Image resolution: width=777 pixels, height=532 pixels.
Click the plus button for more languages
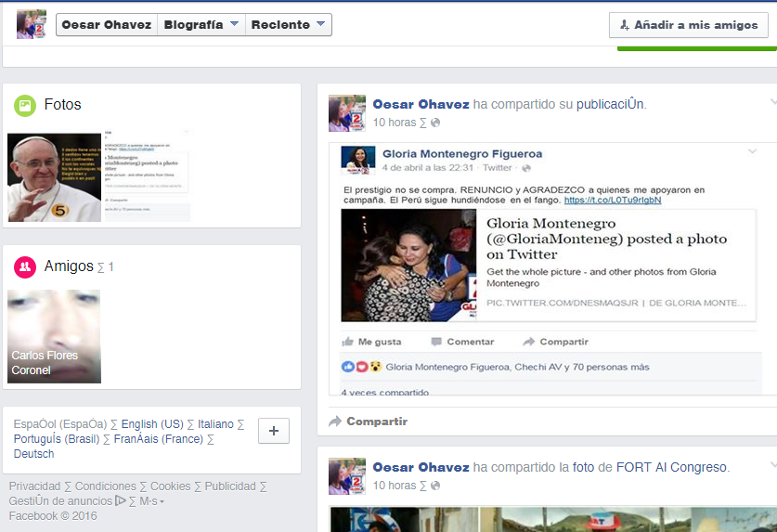(x=274, y=431)
